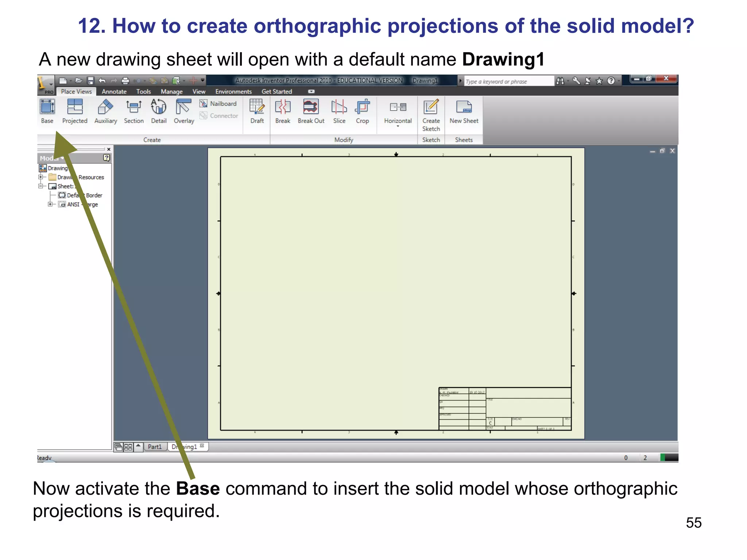The width and height of the screenshot is (747, 560).
Task: Click the Nailboard button
Action: point(218,104)
